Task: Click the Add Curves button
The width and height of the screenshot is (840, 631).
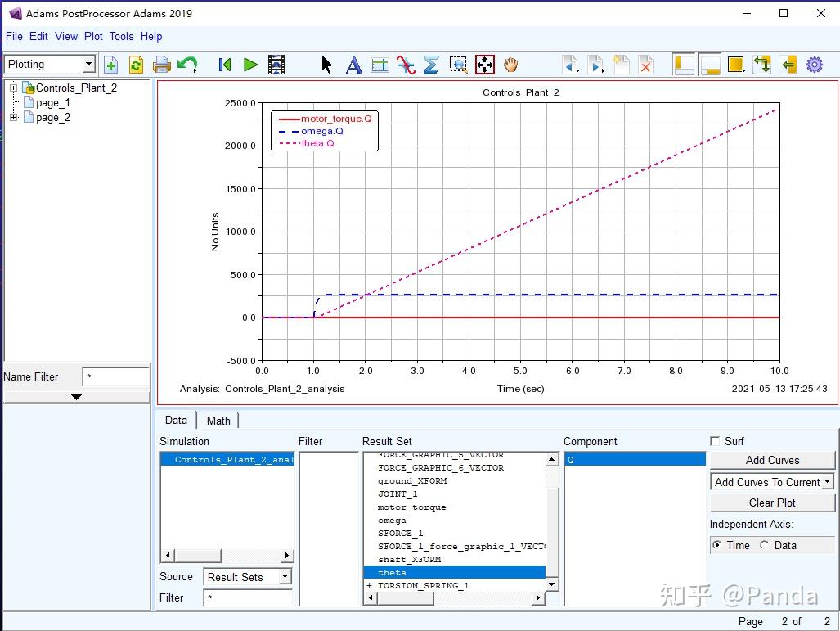Action: click(772, 460)
